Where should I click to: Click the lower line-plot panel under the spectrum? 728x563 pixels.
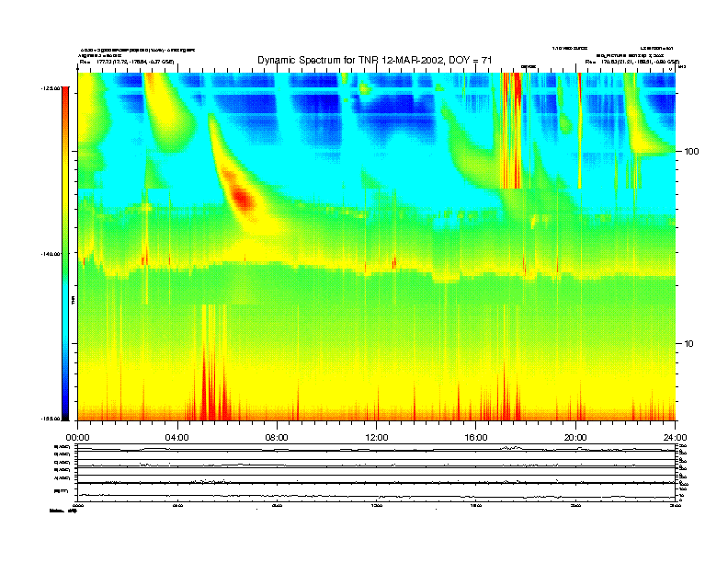pyautogui.click(x=377, y=473)
